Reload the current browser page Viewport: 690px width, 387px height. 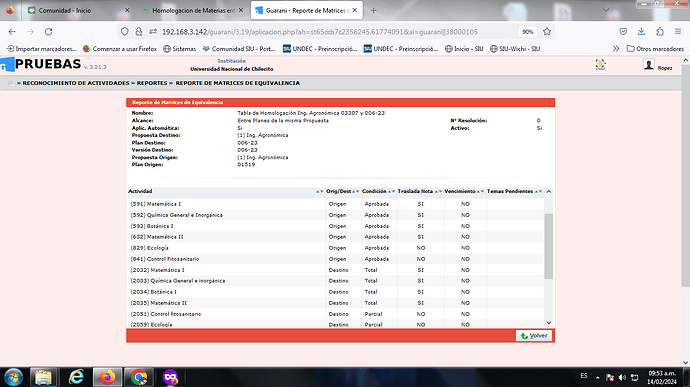[48, 32]
